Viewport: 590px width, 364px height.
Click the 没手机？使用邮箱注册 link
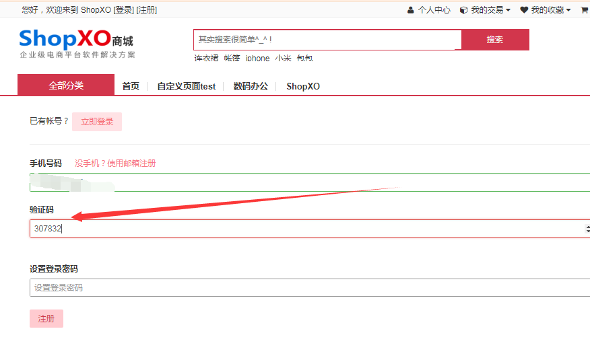pyautogui.click(x=115, y=163)
